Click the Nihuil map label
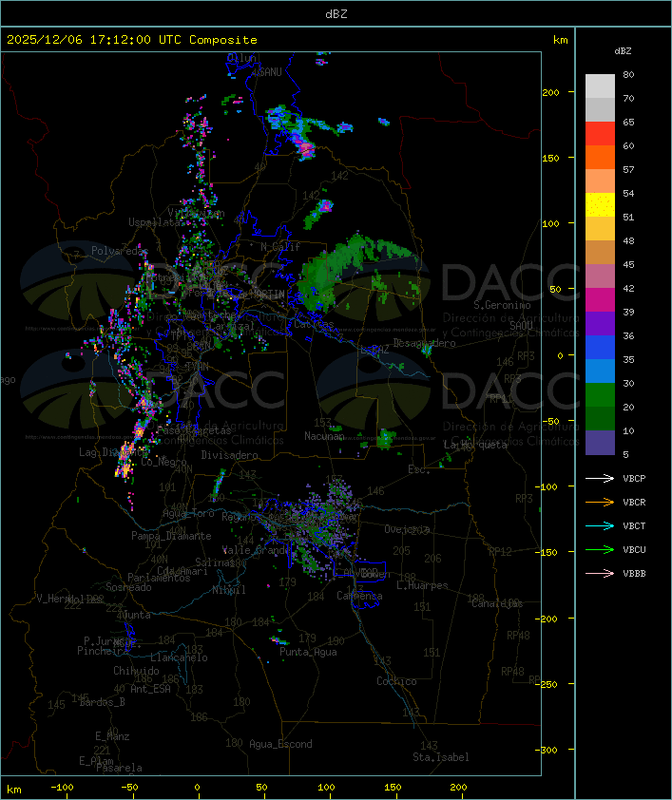 (x=229, y=590)
